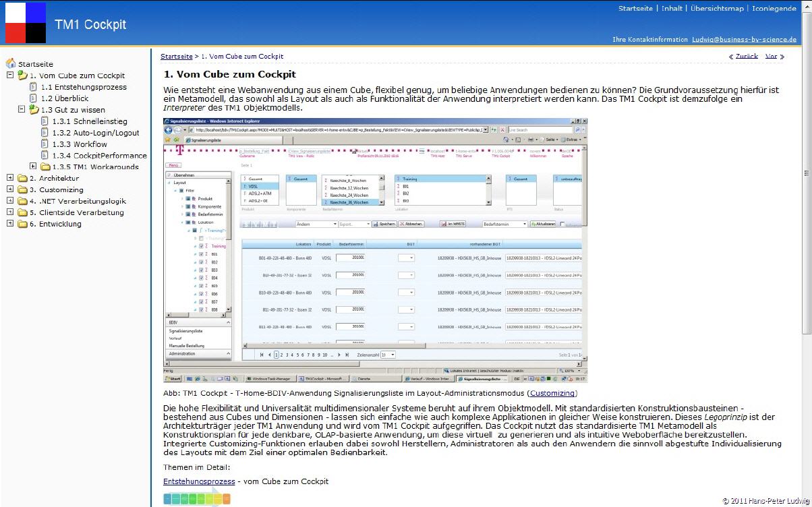
Task: Expand the 2. Architektur node
Action: click(x=10, y=178)
